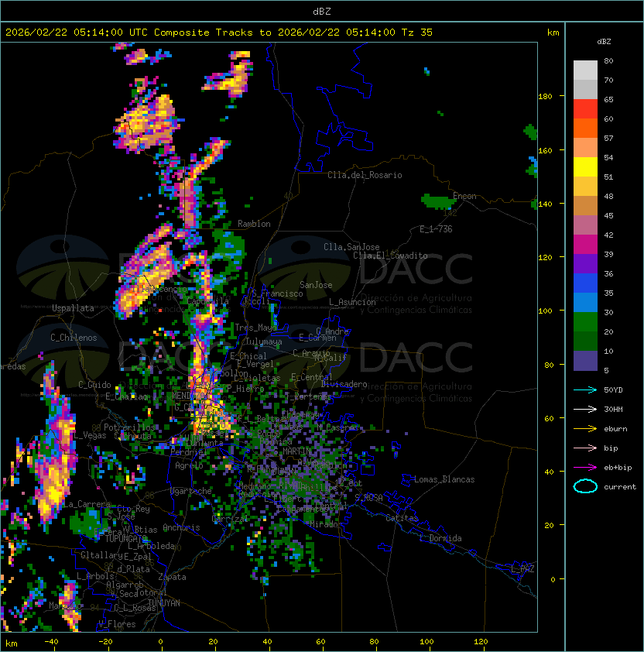Click the dBZ title in the top bar
The image size is (644, 652).
[x=322, y=11]
